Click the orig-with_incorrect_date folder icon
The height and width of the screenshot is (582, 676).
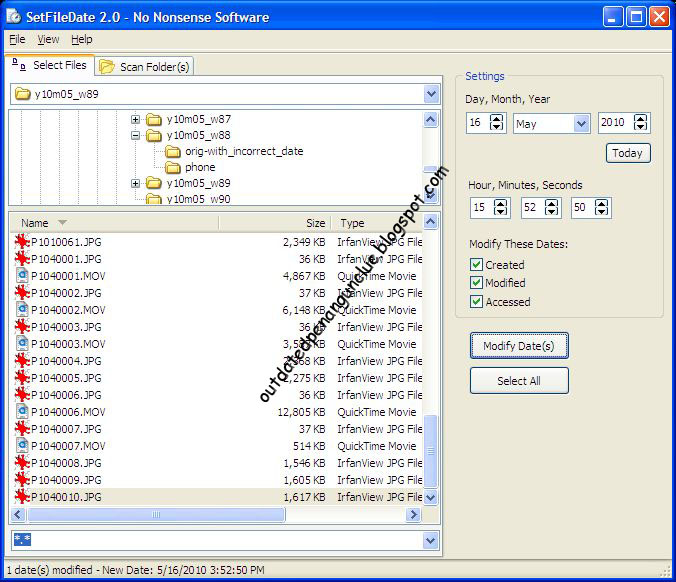click(172, 151)
